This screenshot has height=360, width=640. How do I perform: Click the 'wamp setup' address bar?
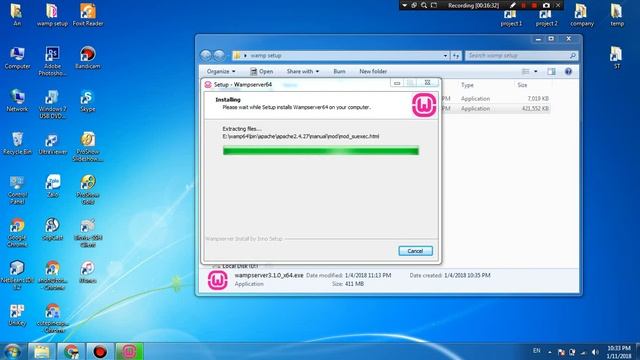pyautogui.click(x=341, y=56)
